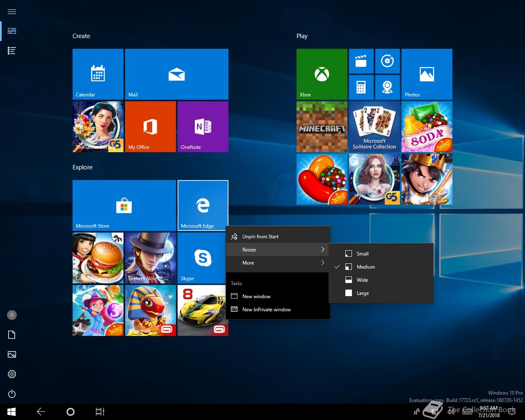Open the Photos tile

427,74
